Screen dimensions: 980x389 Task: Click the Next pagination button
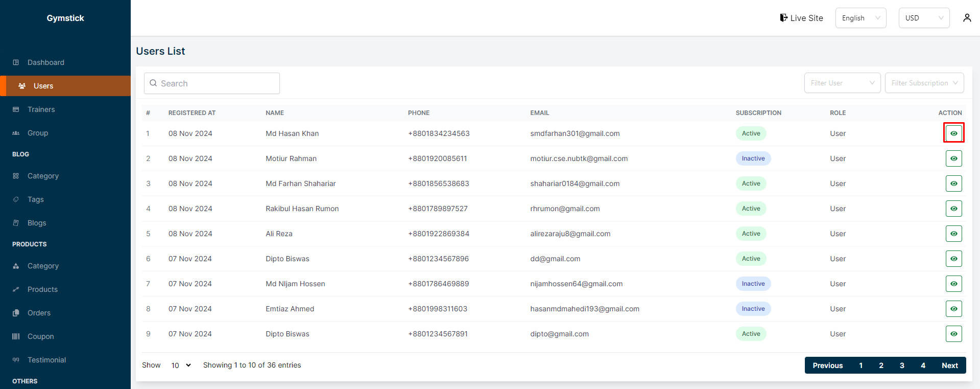coord(949,365)
